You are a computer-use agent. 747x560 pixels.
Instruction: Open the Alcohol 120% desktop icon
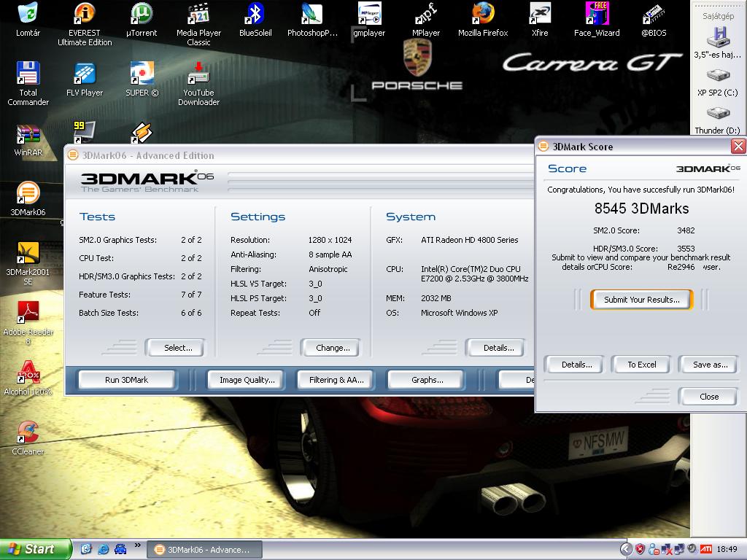pos(28,378)
